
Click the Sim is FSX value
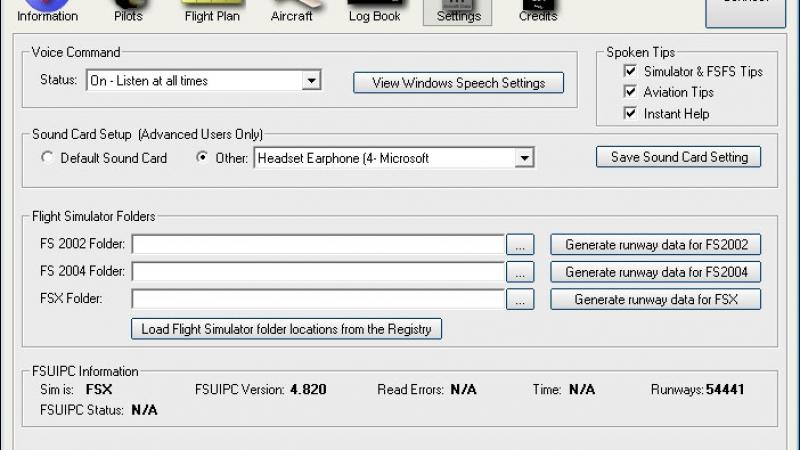(99, 390)
